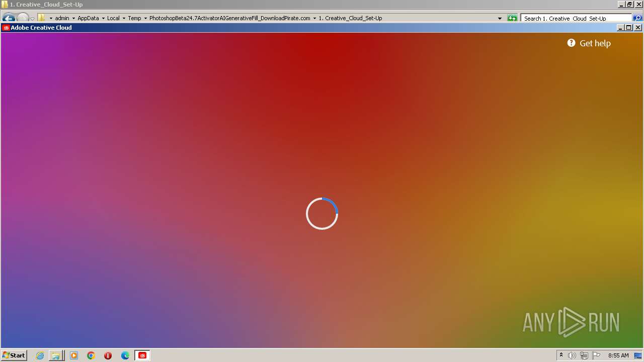Viewport: 644px width, 362px height.
Task: Open the Action Center flag icon
Action: [596, 355]
